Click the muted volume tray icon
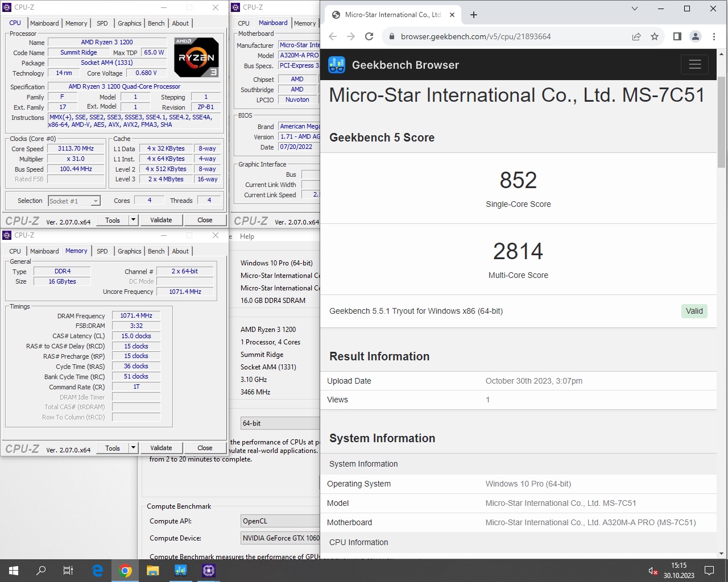The height and width of the screenshot is (582, 728). (653, 571)
